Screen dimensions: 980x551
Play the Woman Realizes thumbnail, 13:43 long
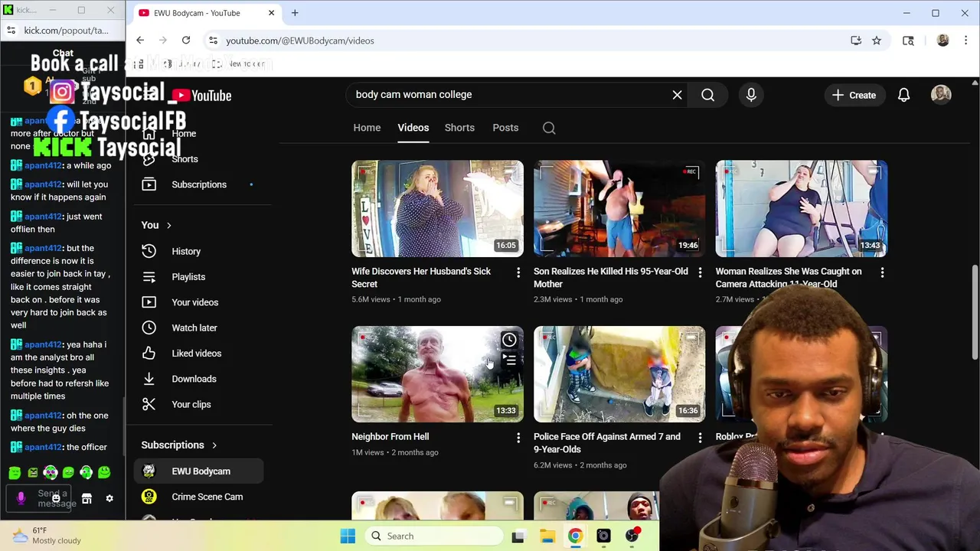point(802,208)
